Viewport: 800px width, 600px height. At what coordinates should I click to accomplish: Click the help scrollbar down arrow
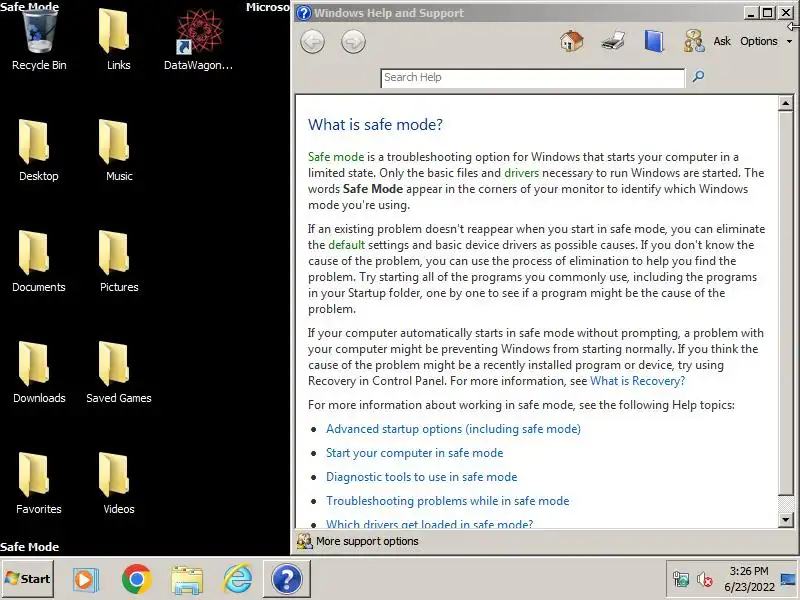785,520
